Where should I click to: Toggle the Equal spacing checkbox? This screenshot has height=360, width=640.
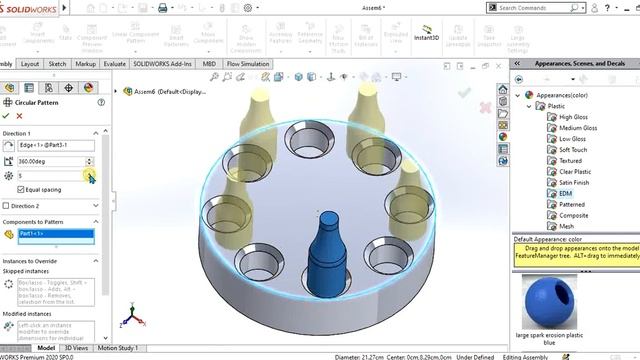[21, 189]
